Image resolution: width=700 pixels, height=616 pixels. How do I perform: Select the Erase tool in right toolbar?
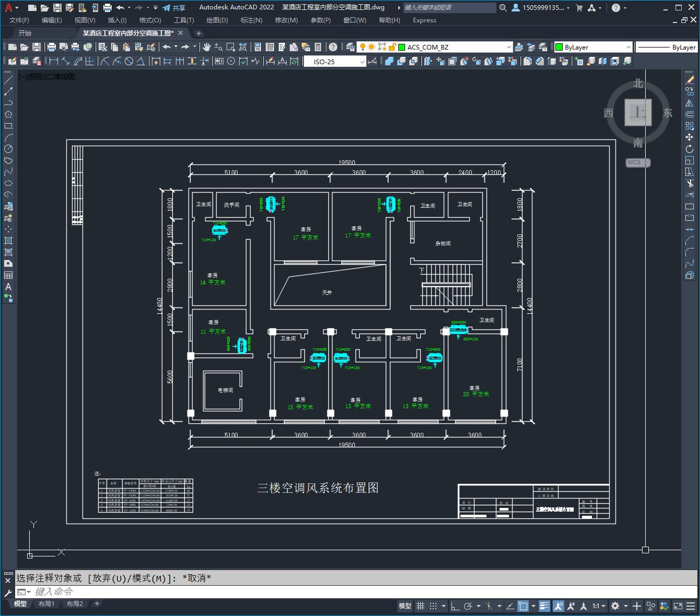pyautogui.click(x=690, y=80)
